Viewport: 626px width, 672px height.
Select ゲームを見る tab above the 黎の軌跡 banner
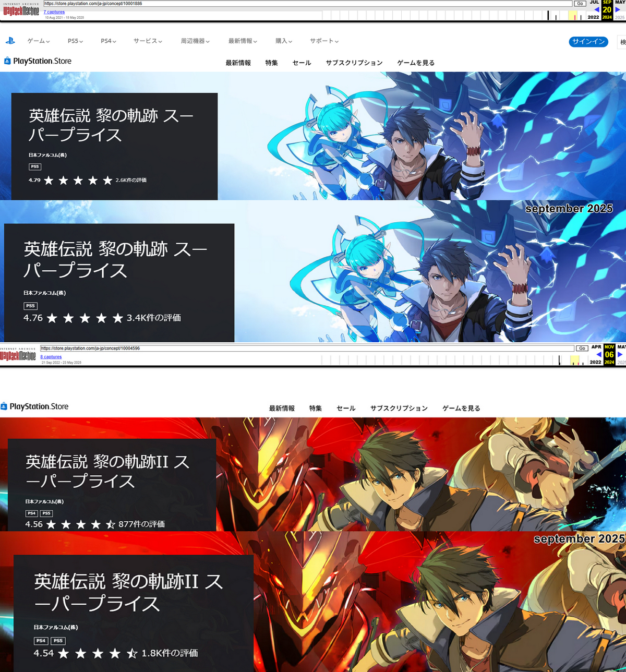(416, 63)
